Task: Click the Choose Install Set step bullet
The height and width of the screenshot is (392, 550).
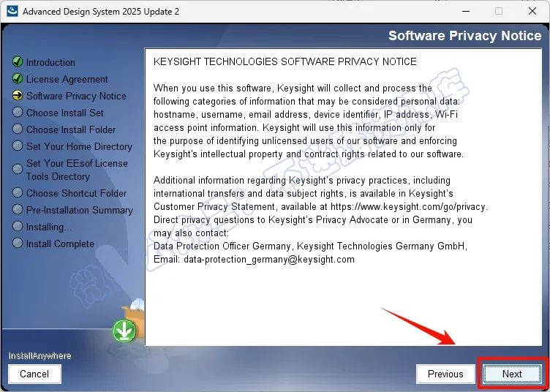Action: [x=18, y=112]
